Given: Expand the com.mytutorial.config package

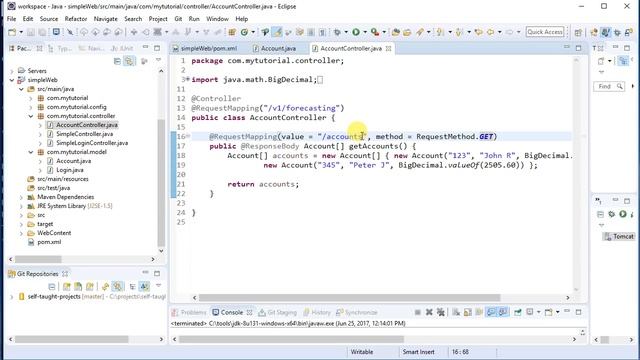Looking at the screenshot, I should (31, 107).
